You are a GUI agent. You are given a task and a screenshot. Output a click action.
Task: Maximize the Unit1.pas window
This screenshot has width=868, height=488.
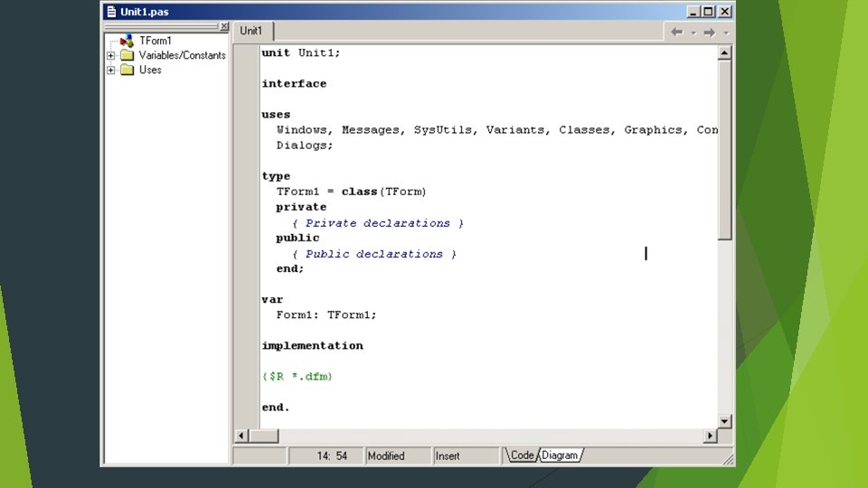[708, 11]
